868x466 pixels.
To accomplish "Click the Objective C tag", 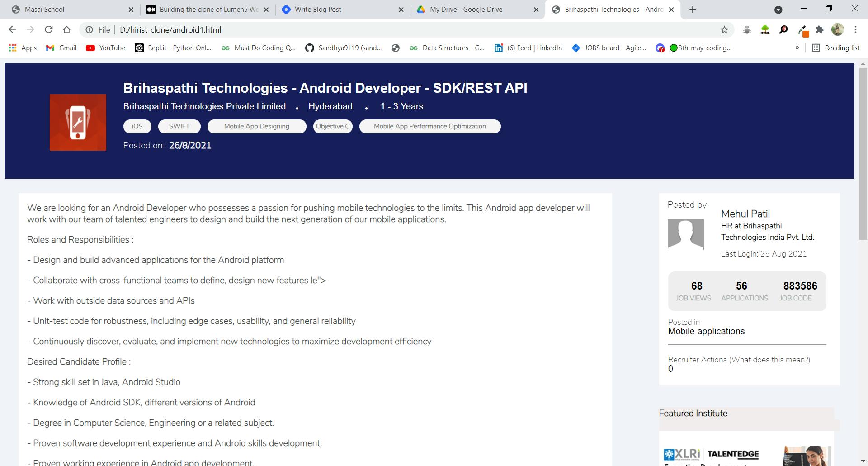I will point(333,126).
